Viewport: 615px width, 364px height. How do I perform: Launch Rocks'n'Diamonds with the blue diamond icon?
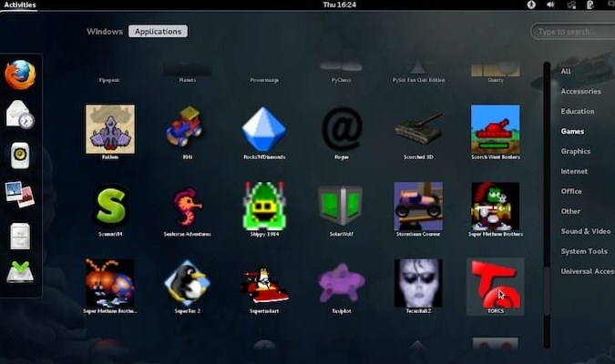coord(264,129)
